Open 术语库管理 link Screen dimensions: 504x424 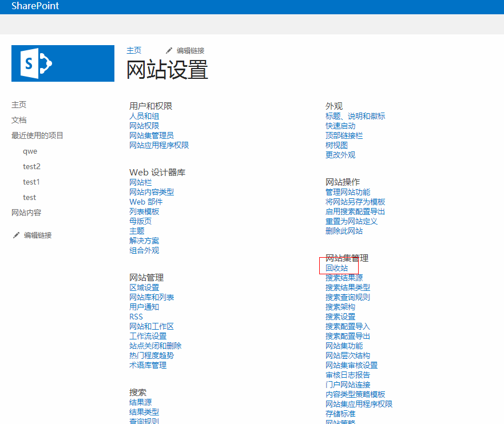148,365
